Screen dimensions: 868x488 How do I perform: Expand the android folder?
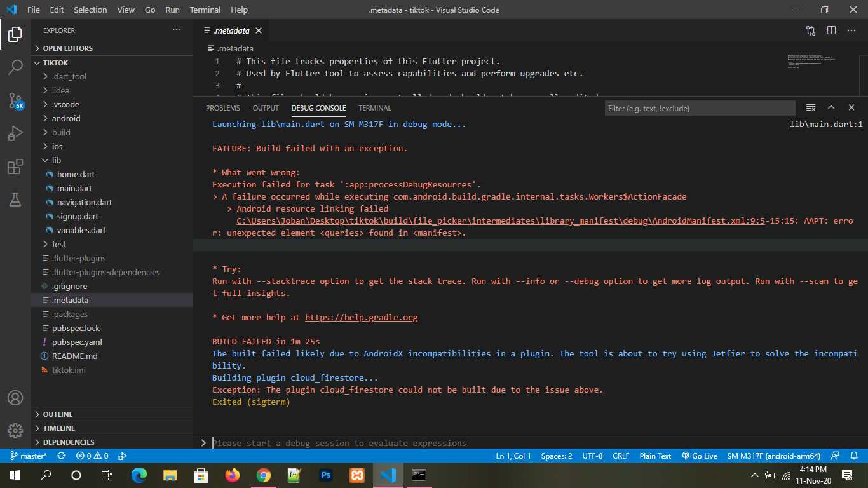[112, 118]
